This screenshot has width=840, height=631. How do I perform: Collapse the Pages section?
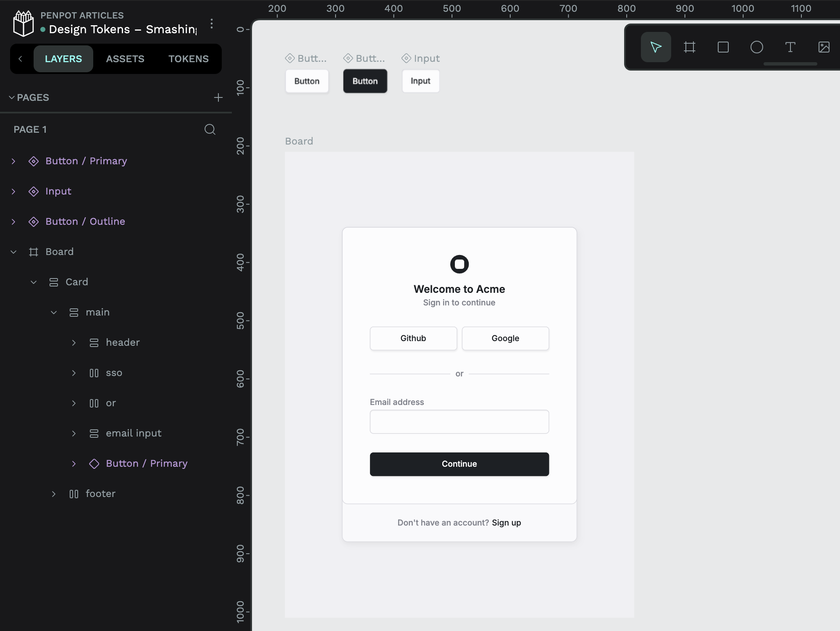[x=12, y=97]
